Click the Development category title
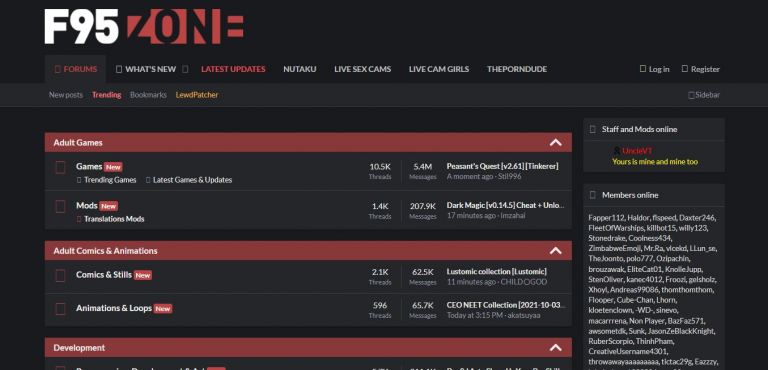Image resolution: width=768 pixels, height=370 pixels. click(x=79, y=347)
